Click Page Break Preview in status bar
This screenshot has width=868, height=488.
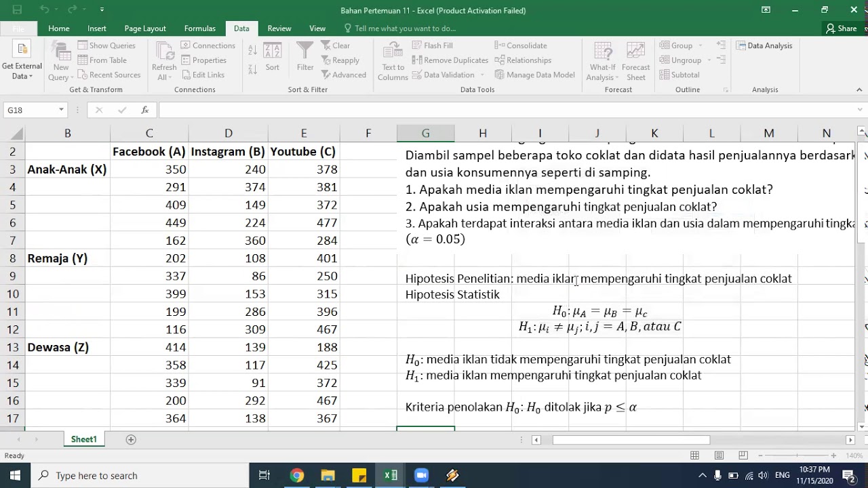coord(743,455)
